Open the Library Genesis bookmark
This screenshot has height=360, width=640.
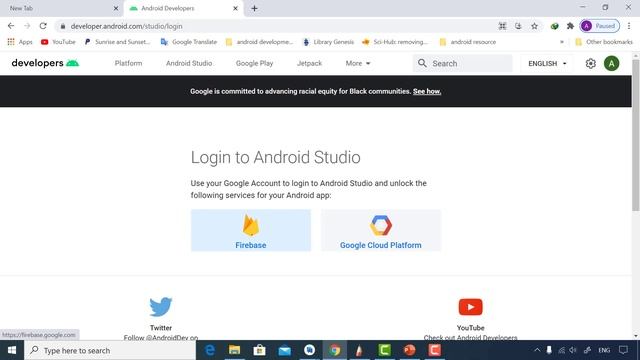coord(329,42)
